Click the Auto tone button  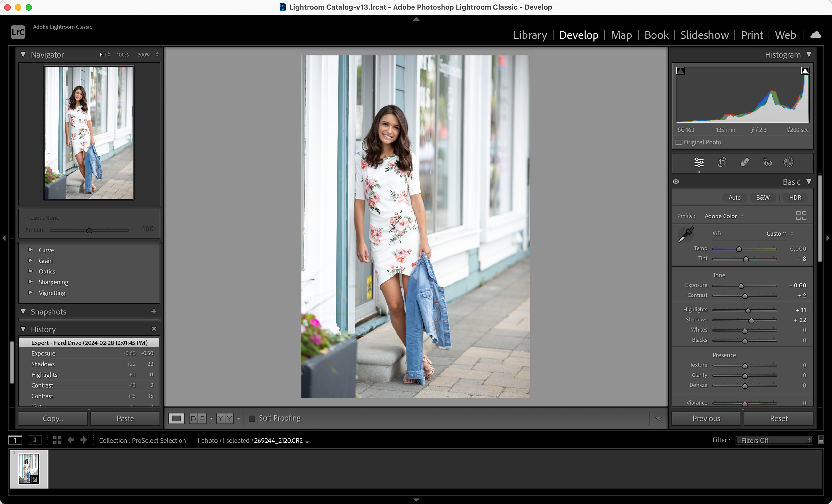[734, 198]
